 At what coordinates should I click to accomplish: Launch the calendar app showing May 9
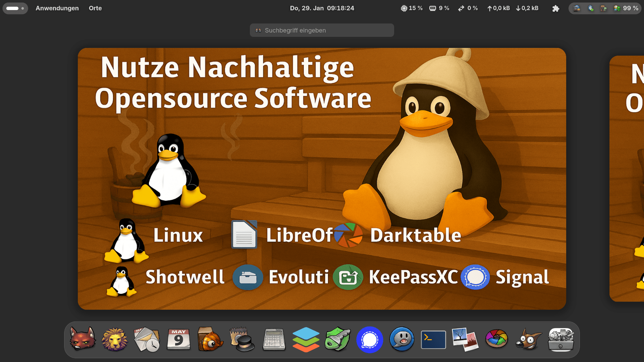178,340
